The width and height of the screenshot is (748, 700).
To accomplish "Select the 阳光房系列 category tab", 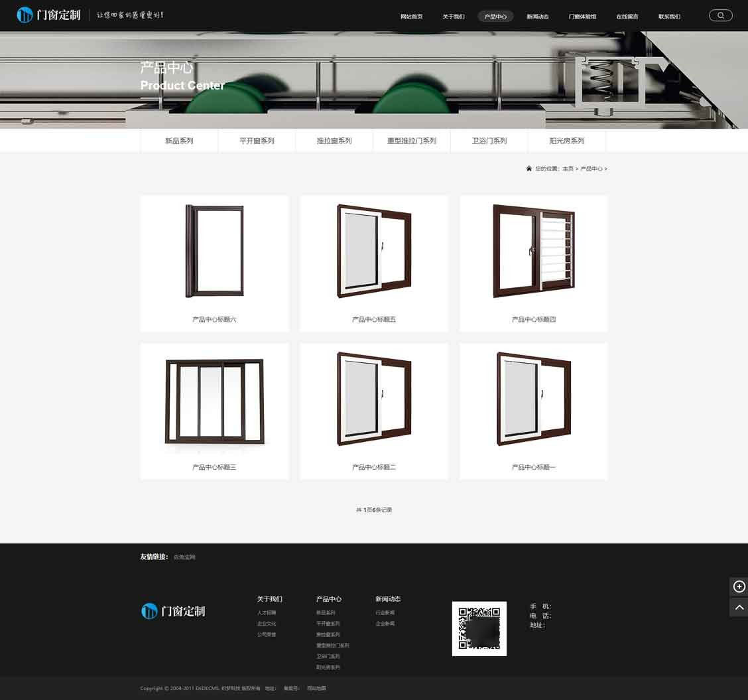I will click(566, 141).
